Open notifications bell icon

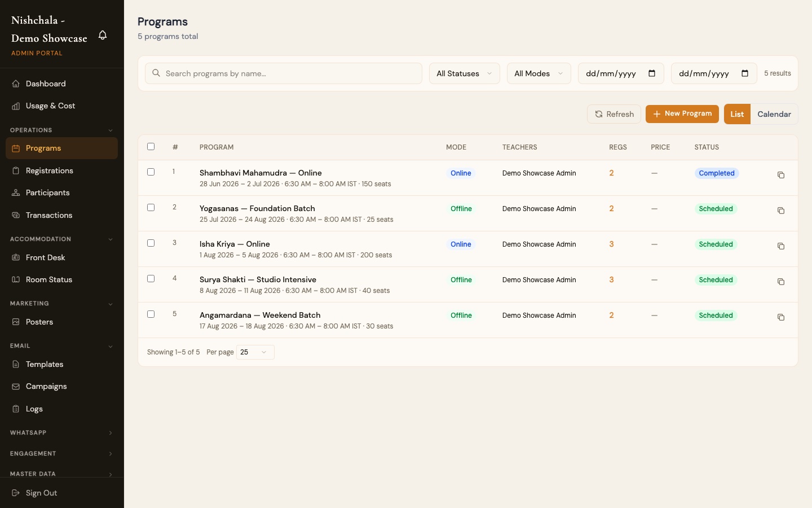coord(103,35)
